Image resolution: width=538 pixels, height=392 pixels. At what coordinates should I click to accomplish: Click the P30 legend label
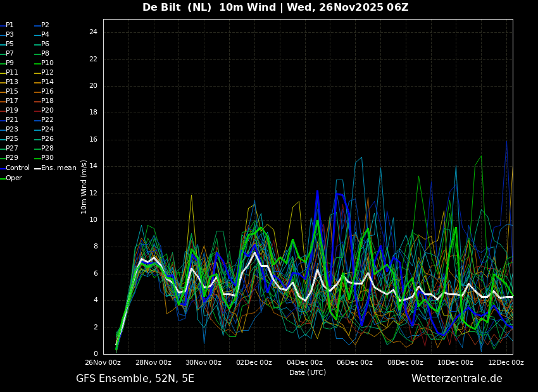pyautogui.click(x=44, y=157)
